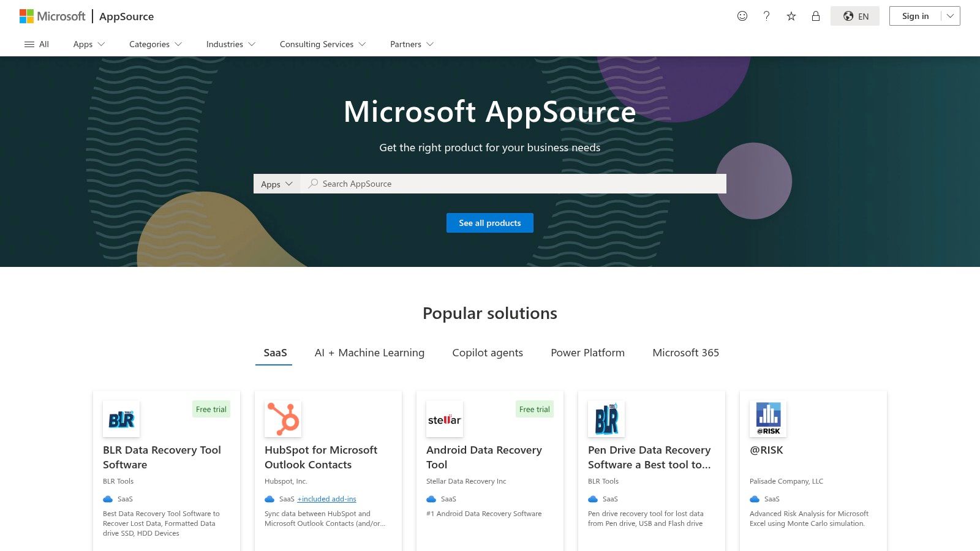Click SaaS cloud icon on Pen Drive card
This screenshot has width=980, height=551.
pyautogui.click(x=593, y=499)
